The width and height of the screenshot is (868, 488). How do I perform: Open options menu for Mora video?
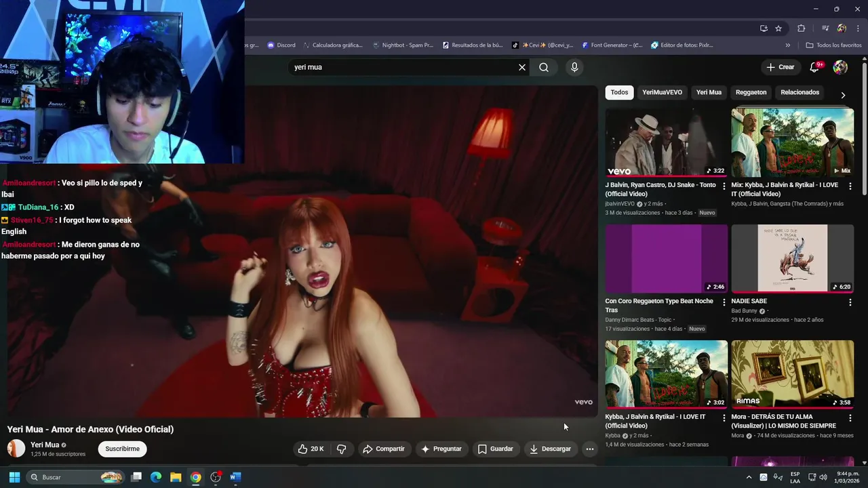pyautogui.click(x=850, y=418)
